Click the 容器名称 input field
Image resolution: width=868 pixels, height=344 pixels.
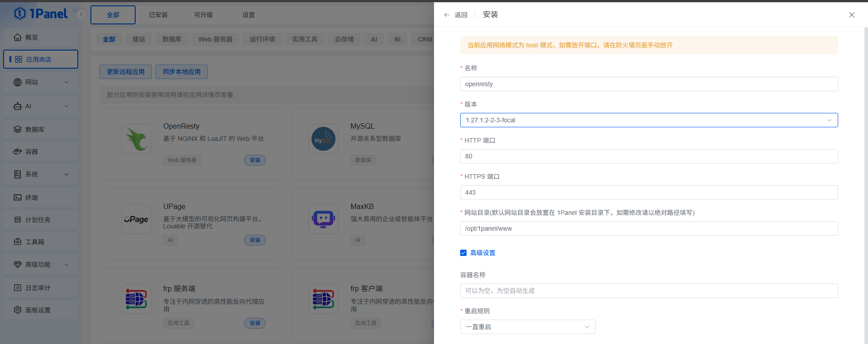pyautogui.click(x=649, y=291)
